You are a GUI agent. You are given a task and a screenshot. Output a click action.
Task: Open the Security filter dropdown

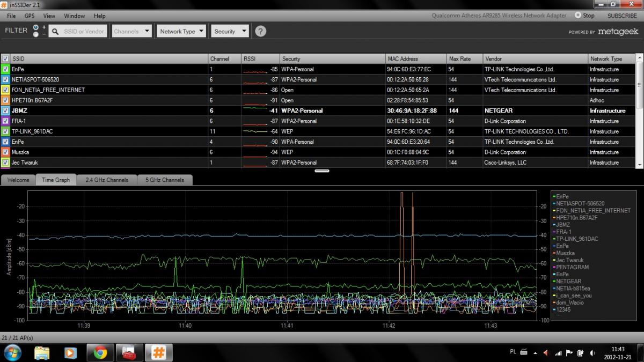[x=230, y=31]
